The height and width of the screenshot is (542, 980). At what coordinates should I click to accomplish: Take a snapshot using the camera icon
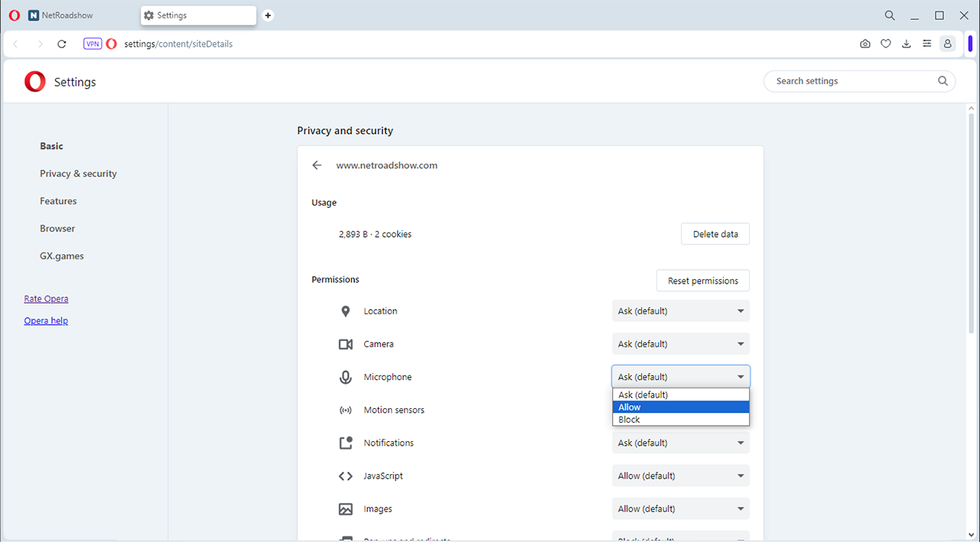pos(865,44)
